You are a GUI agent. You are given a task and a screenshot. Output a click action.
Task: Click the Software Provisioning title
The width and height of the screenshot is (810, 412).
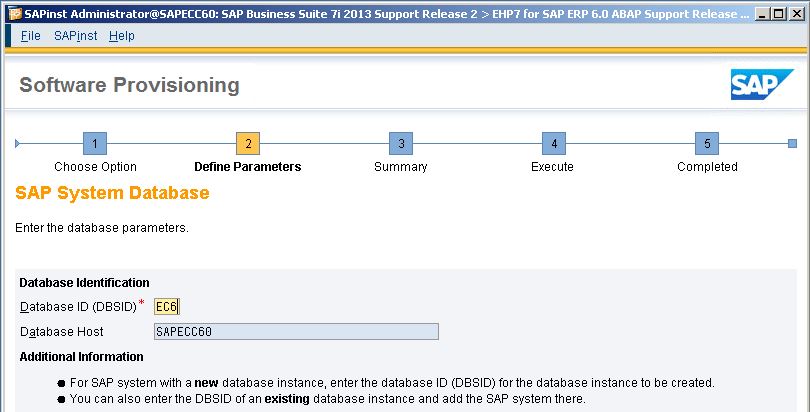click(x=129, y=85)
